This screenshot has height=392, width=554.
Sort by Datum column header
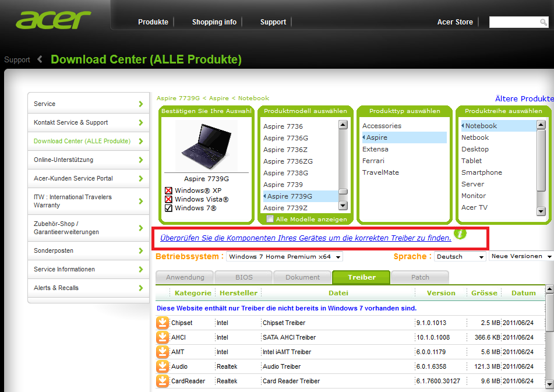523,293
